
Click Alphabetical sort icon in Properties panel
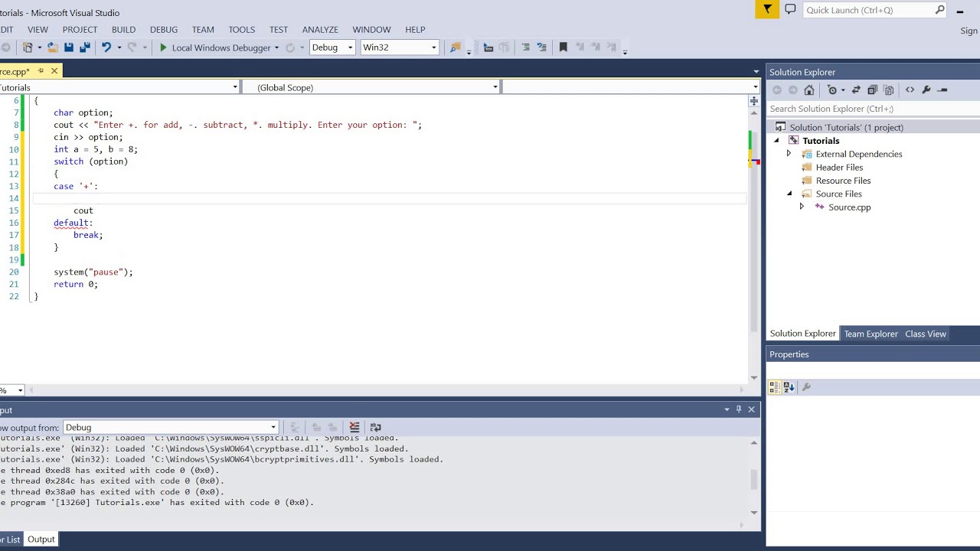pos(789,387)
